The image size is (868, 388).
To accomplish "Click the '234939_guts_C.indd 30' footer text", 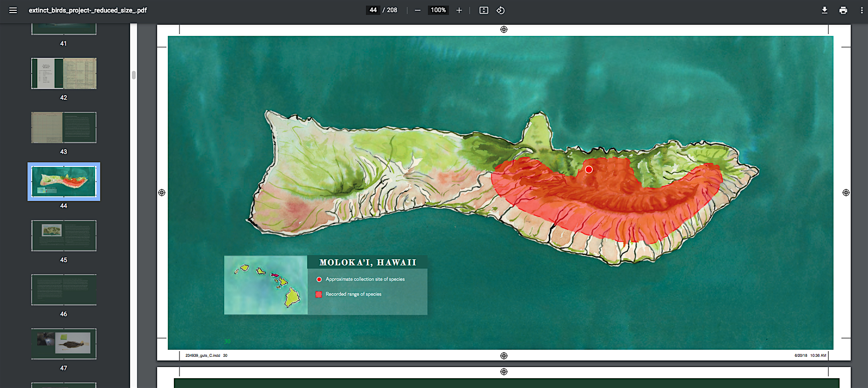I will click(207, 355).
